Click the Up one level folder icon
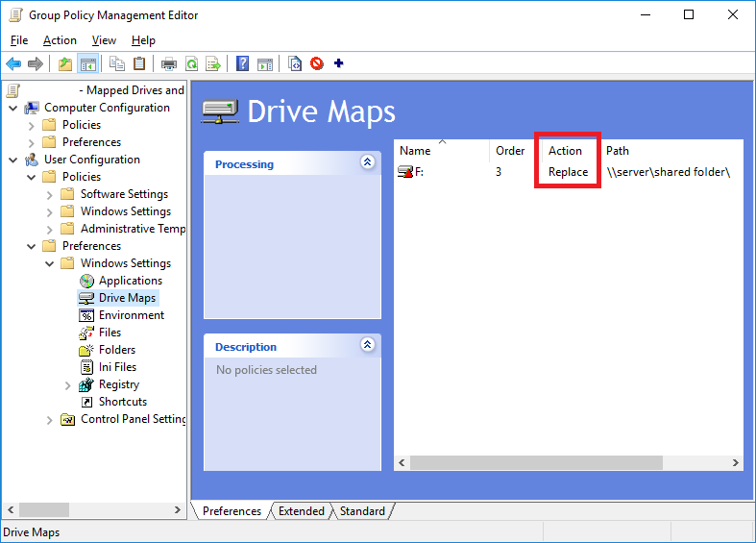Screen dimensions: 756x543 (64, 64)
